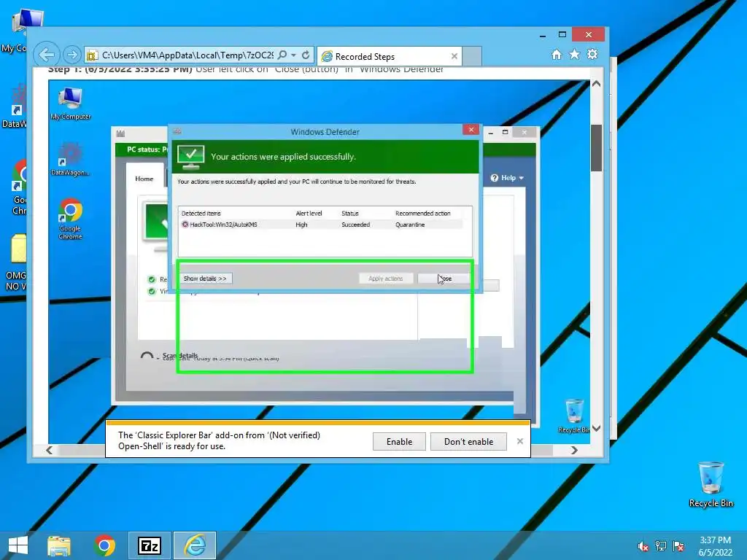Minimize the Internet Explorer window
Viewport: 747px width, 560px height.
(543, 35)
